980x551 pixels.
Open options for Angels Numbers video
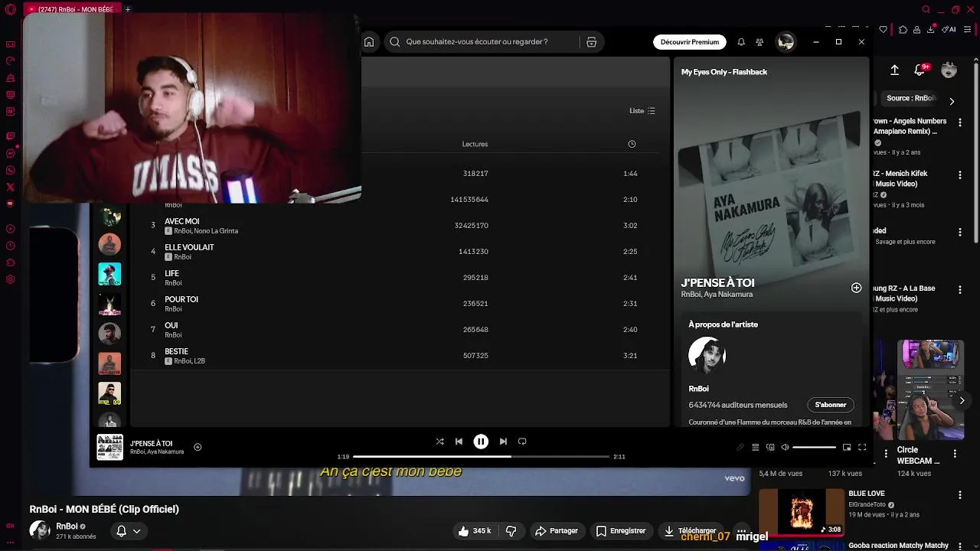tap(959, 122)
